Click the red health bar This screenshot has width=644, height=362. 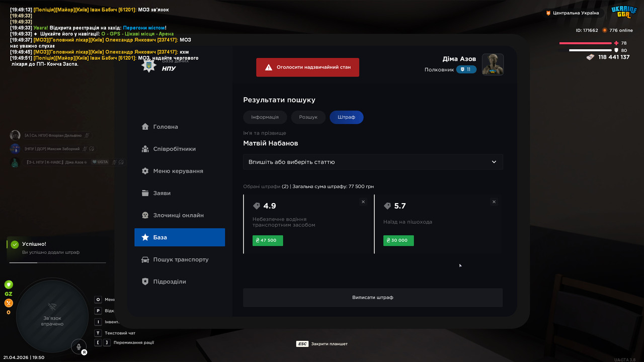585,43
